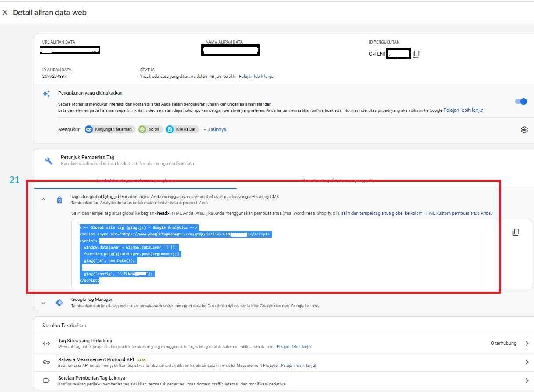
Task: Open the Tag Situs yang Terhubung row chevron
Action: 527,344
